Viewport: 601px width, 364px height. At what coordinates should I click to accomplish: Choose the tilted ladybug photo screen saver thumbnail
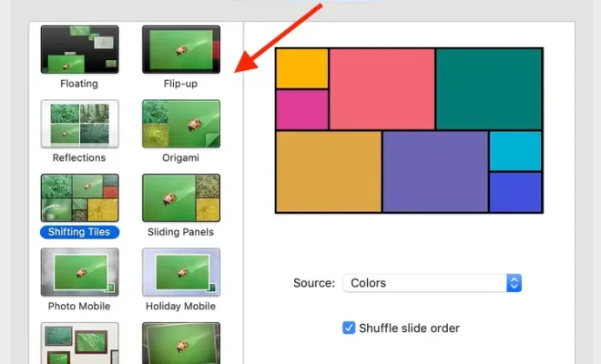[181, 343]
